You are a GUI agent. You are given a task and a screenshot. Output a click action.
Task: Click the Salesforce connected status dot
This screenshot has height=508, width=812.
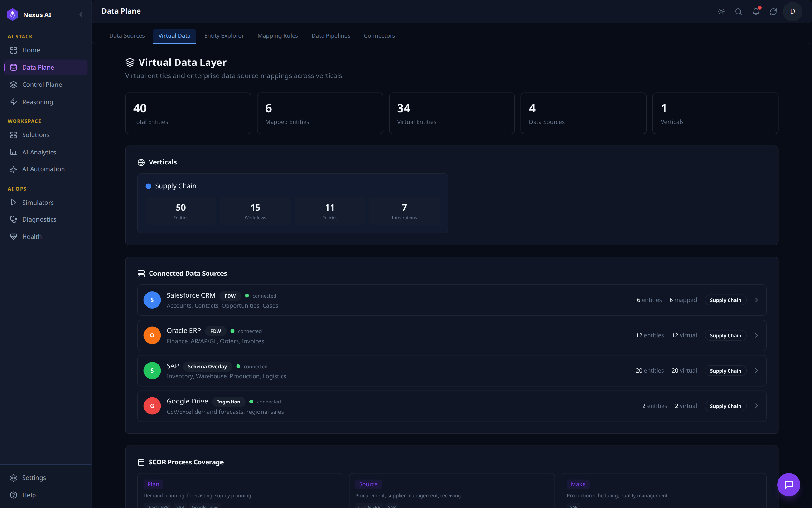point(247,296)
